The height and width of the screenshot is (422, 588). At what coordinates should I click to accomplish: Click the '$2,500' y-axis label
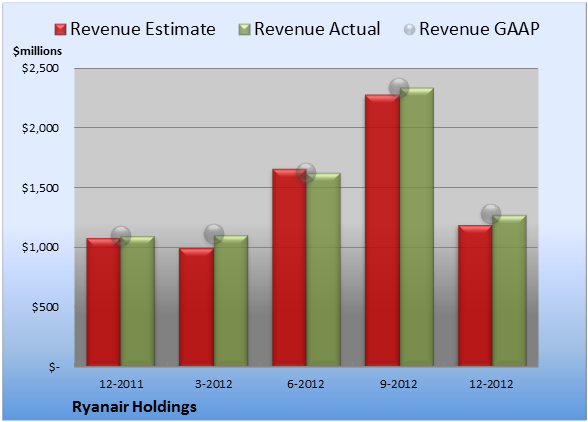pos(40,68)
